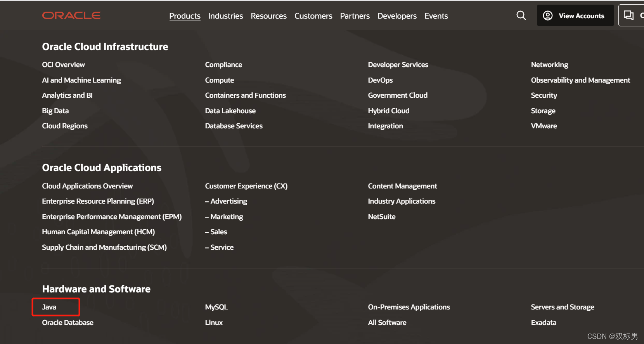
Task: Open Observability and Management
Action: click(x=580, y=80)
